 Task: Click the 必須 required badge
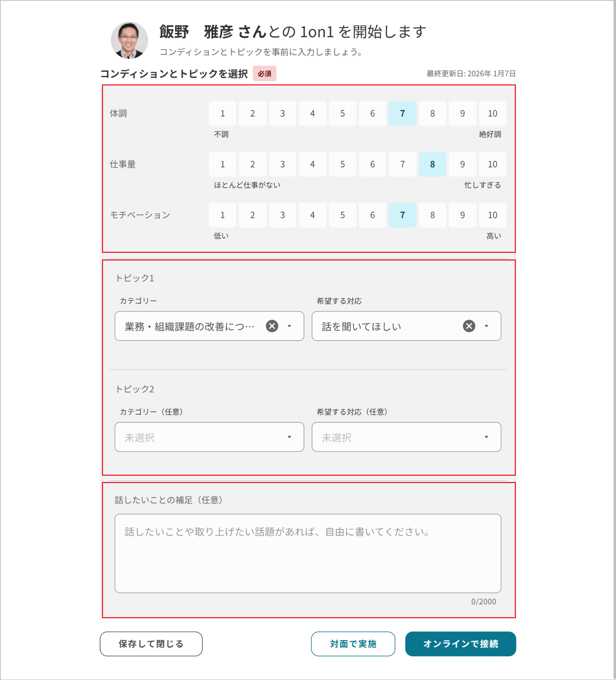coord(265,73)
